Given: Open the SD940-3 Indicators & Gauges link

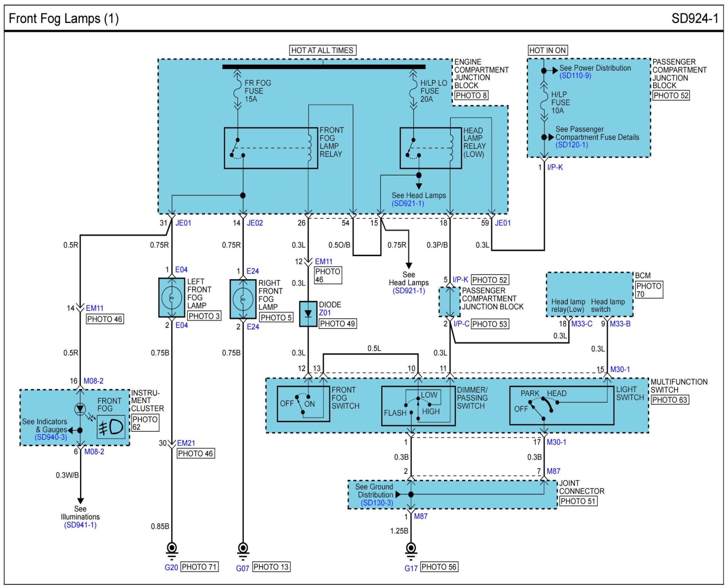Looking at the screenshot, I should coord(51,437).
